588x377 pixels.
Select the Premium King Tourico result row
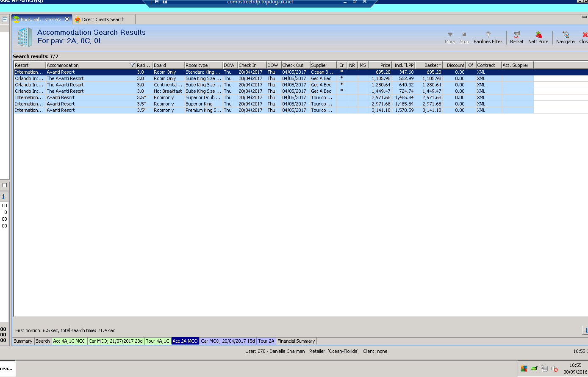203,110
